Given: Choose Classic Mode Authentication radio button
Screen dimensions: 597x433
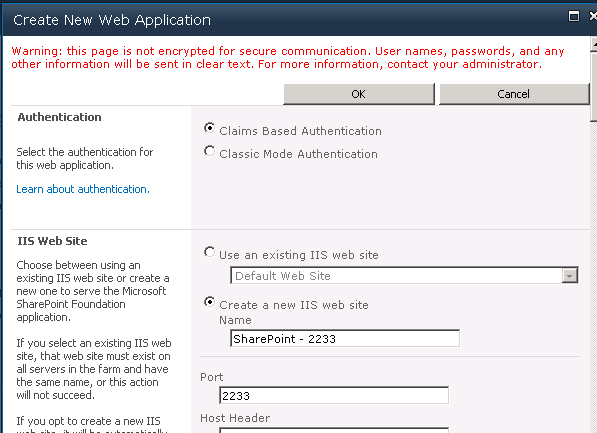Looking at the screenshot, I should tap(209, 151).
